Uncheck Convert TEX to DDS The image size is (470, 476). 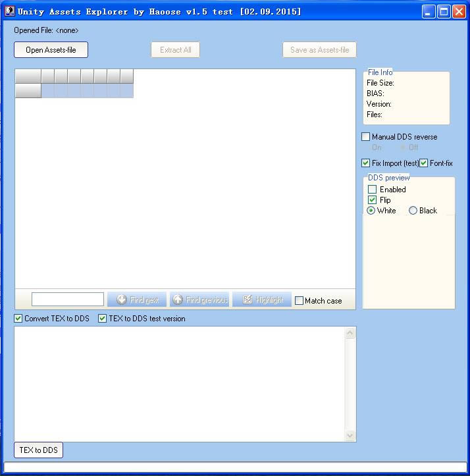tap(18, 319)
